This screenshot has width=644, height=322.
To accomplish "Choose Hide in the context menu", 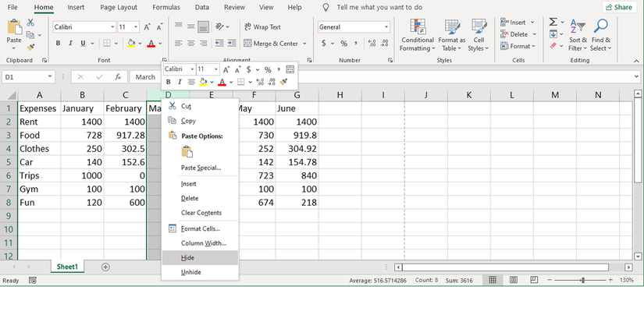I will tap(200, 257).
